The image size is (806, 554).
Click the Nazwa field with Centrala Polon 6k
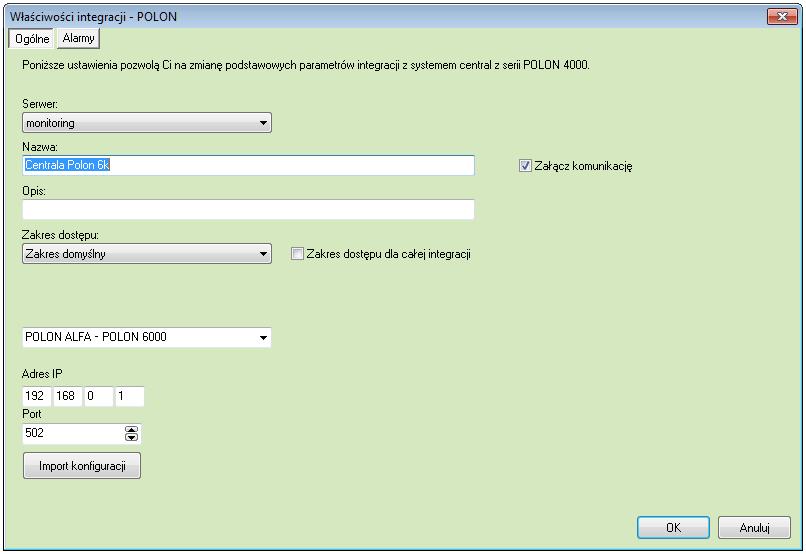click(x=248, y=165)
